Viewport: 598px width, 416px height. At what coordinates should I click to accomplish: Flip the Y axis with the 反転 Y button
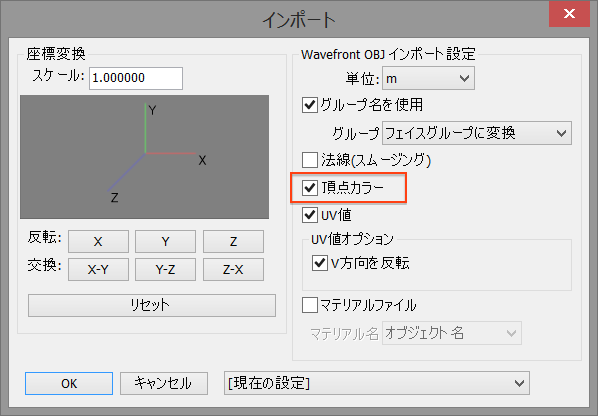point(166,241)
